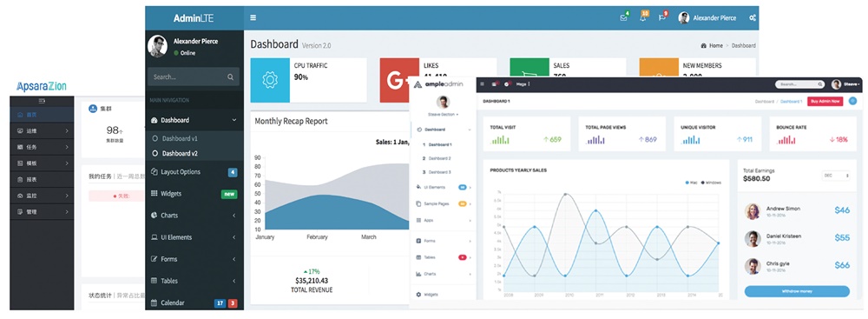
Task: Click the AdminLTE Calendar icon
Action: [x=155, y=302]
